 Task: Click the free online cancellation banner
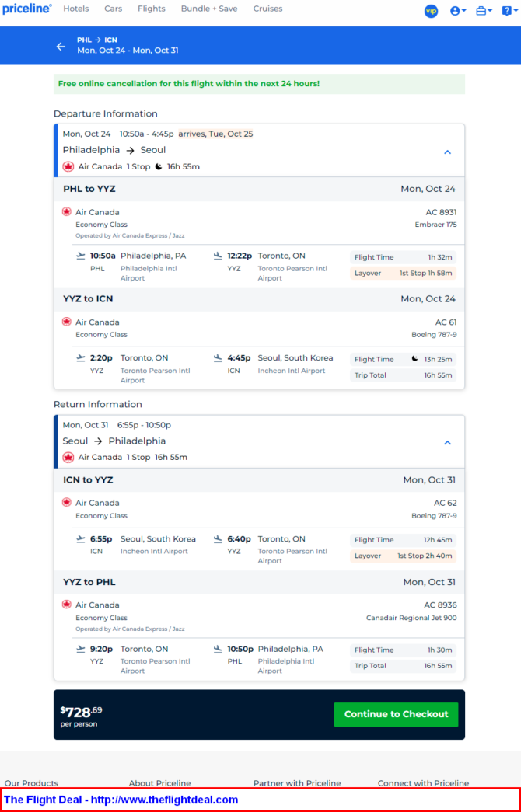point(259,84)
